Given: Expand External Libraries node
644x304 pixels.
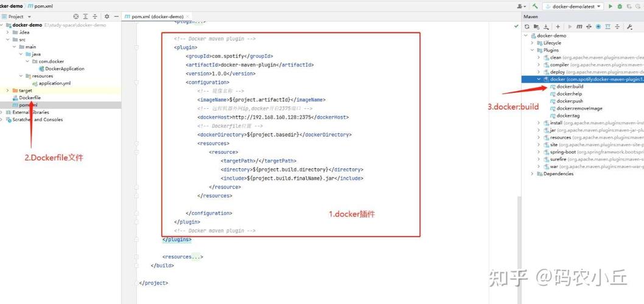Looking at the screenshot, I should 1,112.
